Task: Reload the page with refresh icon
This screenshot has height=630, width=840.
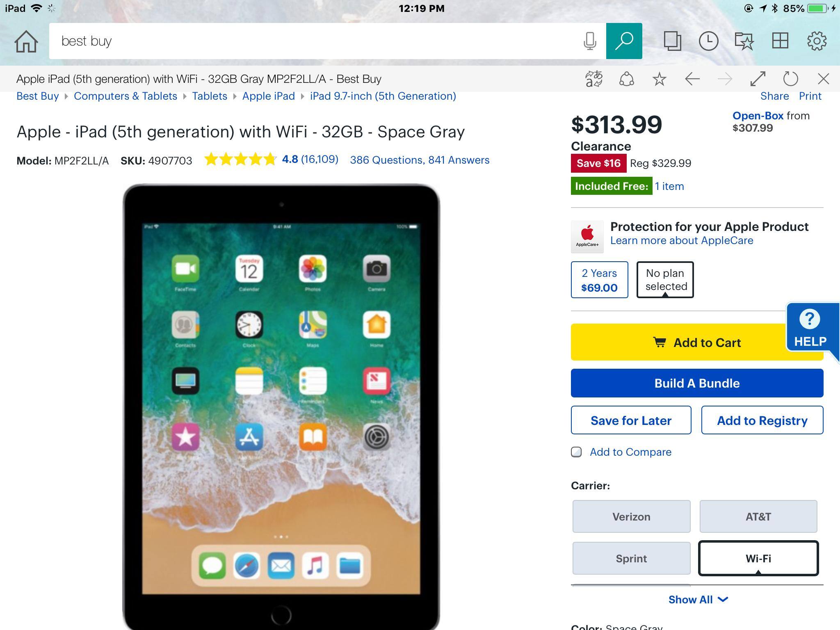Action: (790, 79)
